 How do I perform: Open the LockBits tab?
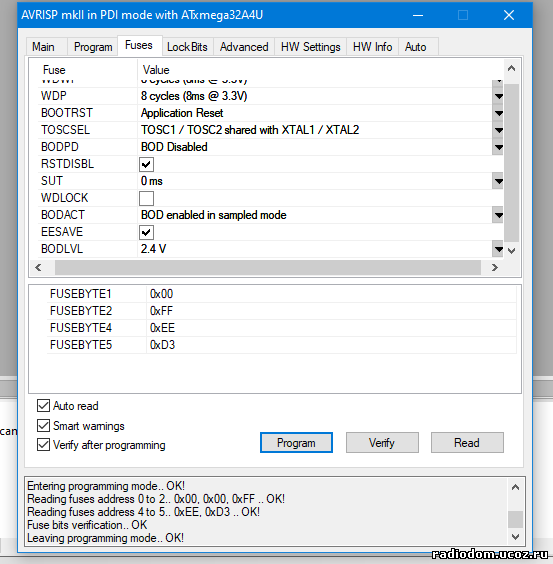(187, 47)
